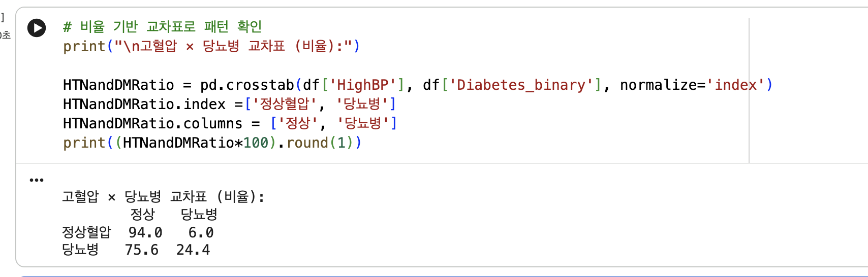Place cursor in the '비율 기반 교차표로' comment line
This screenshot has height=277, width=868.
(163, 26)
